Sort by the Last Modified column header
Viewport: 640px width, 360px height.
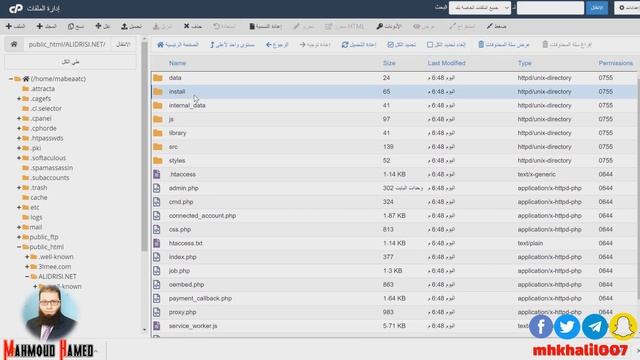point(446,63)
